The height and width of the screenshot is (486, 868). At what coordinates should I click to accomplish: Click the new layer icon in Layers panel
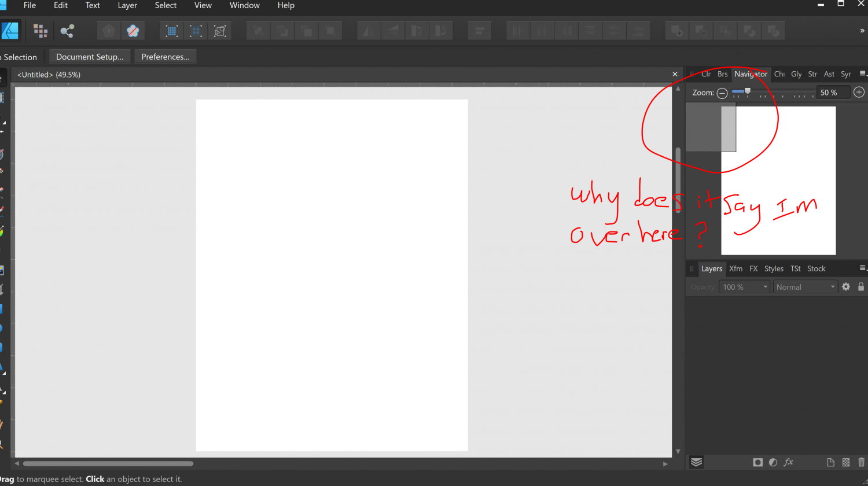coord(830,462)
